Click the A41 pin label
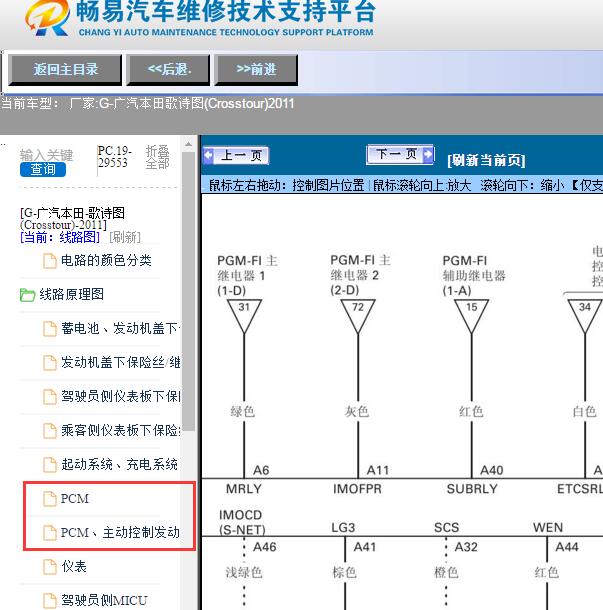Viewport: 603px width, 610px height. 365,547
